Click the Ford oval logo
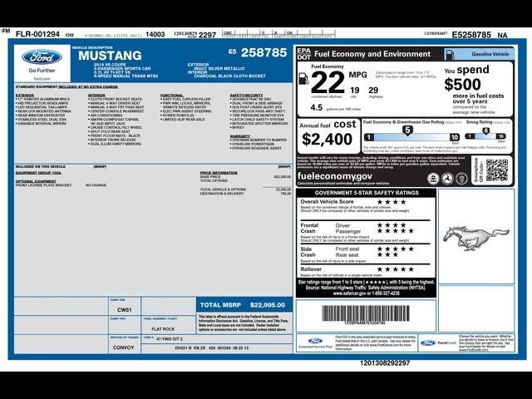The width and height of the screenshot is (532, 399). [42, 57]
